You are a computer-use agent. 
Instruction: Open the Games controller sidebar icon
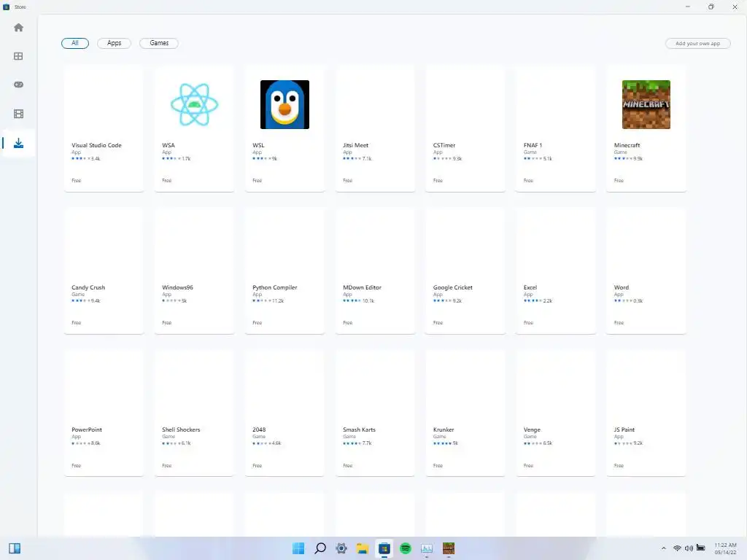18,85
